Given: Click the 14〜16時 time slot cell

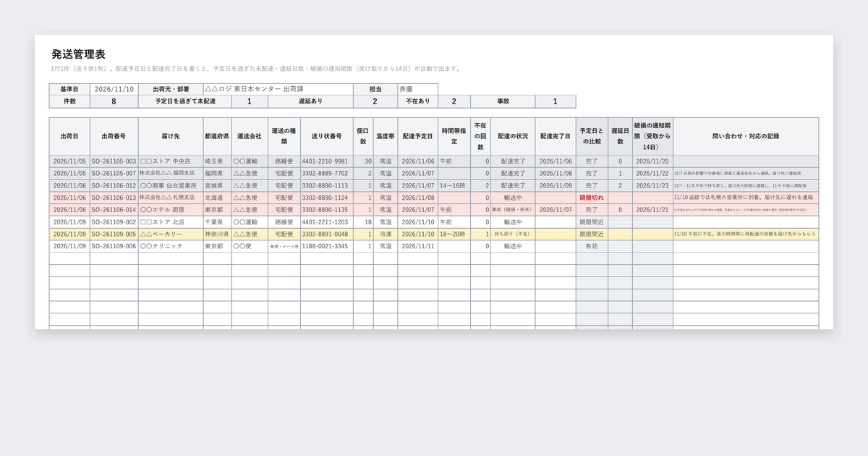Looking at the screenshot, I should coord(454,185).
